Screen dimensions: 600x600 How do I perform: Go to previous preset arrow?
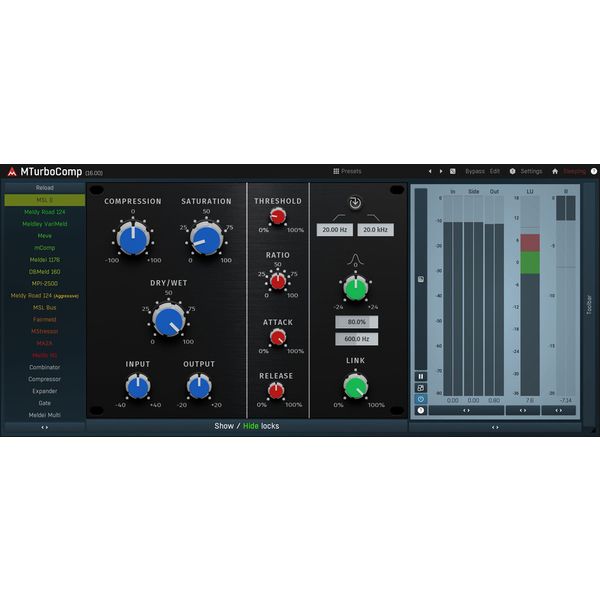(x=430, y=171)
